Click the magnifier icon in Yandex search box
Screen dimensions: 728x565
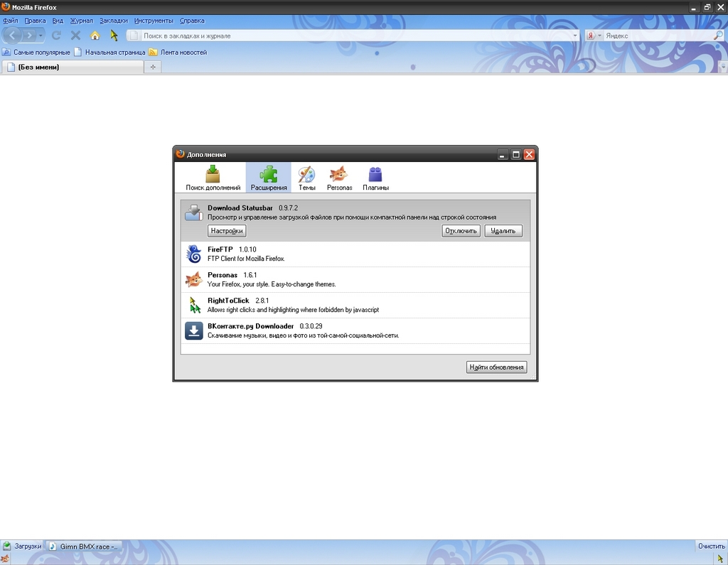point(718,36)
